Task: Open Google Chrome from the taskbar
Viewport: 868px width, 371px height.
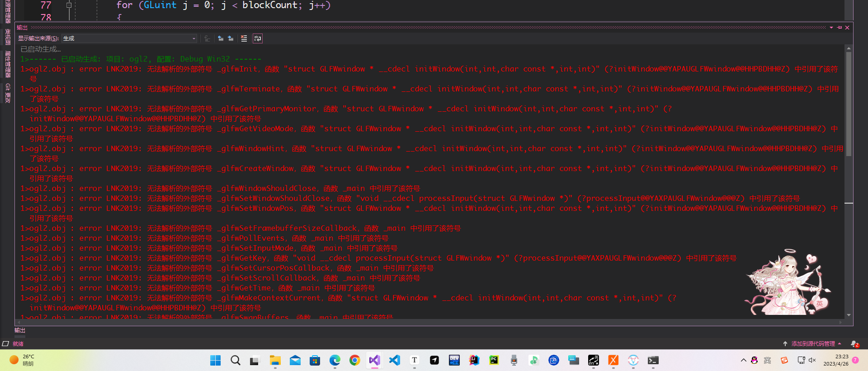Action: [355, 360]
